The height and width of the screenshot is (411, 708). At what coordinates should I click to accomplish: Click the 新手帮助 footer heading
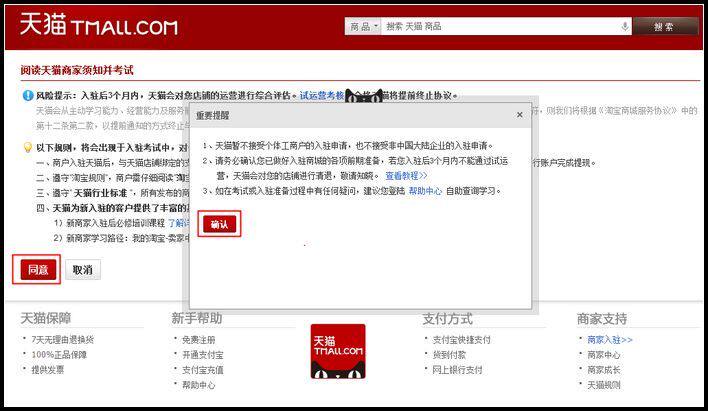pyautogui.click(x=197, y=318)
